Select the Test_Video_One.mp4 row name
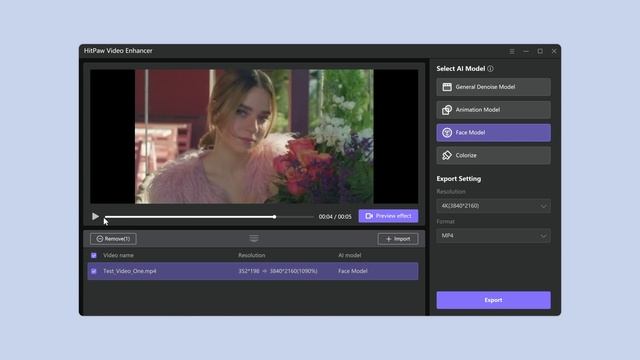This screenshot has height=360, width=640. point(129,271)
